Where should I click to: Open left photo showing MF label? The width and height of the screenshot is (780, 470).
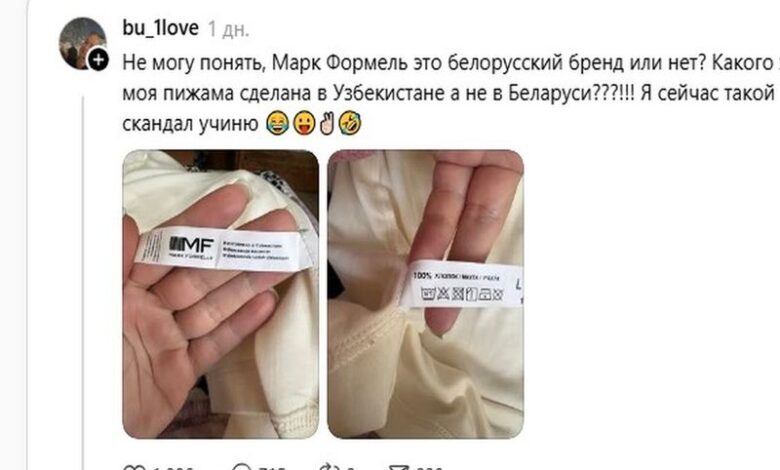tap(220, 294)
